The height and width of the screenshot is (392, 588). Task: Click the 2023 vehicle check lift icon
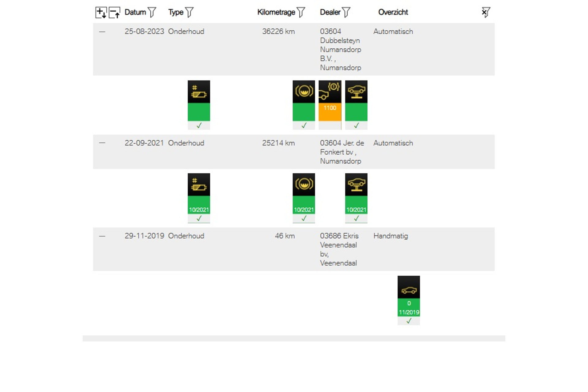click(356, 92)
